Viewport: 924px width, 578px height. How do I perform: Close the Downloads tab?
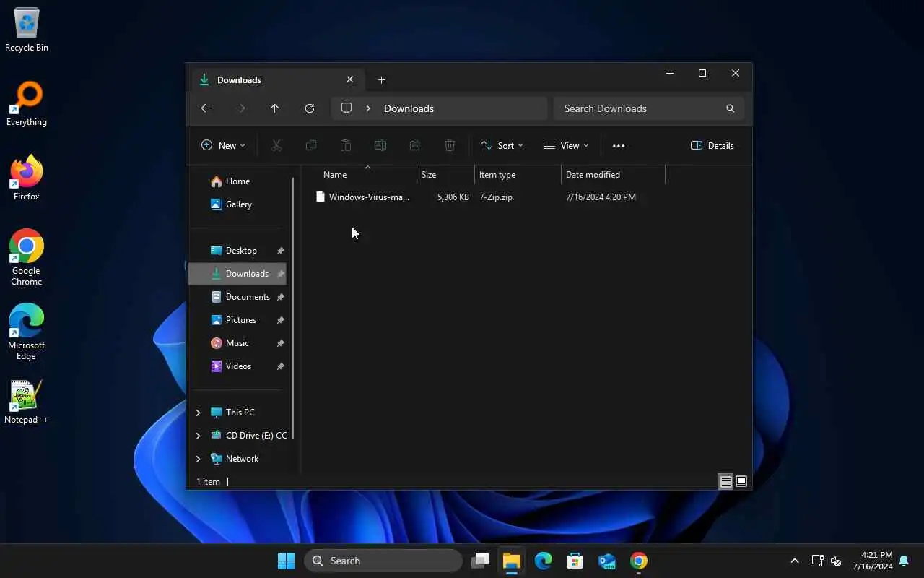[x=350, y=79]
